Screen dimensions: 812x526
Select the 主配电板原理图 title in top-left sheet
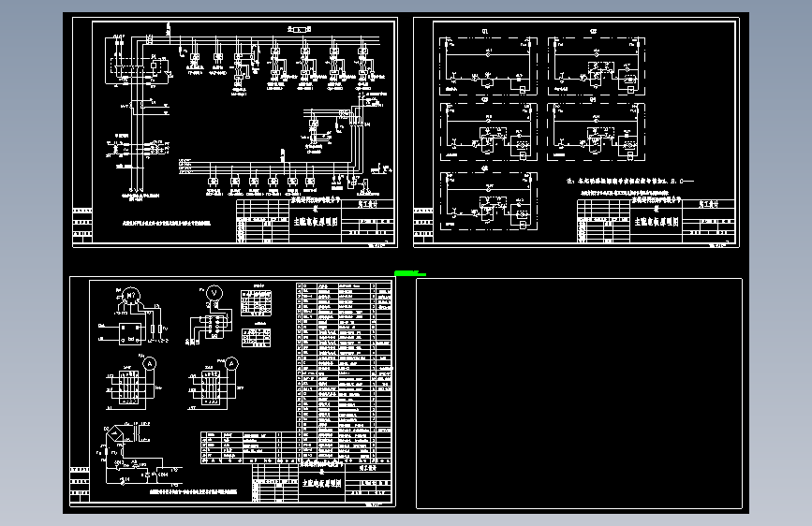point(316,222)
